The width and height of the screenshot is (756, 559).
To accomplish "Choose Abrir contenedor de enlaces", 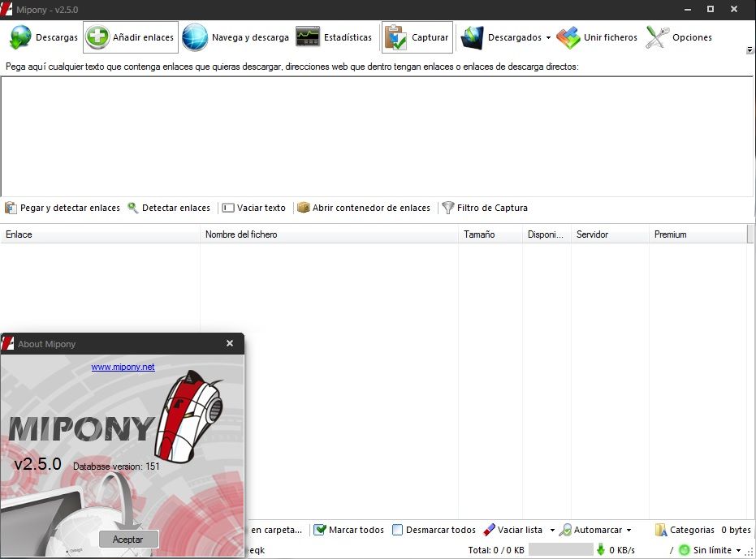I will point(364,208).
